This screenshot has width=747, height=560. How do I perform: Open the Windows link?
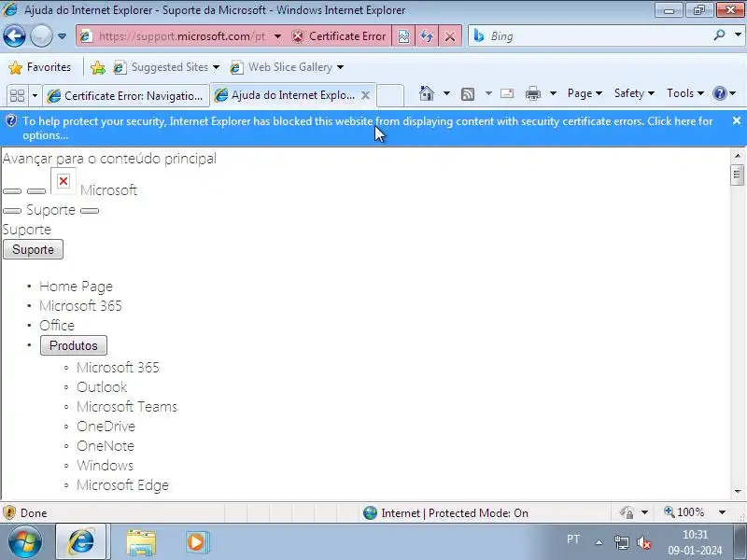point(105,465)
